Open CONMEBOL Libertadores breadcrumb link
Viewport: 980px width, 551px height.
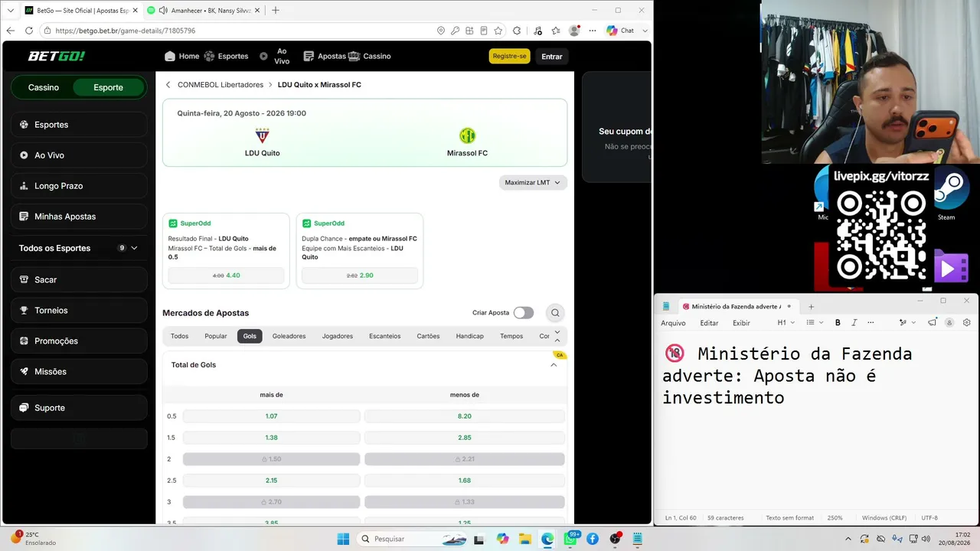220,85
